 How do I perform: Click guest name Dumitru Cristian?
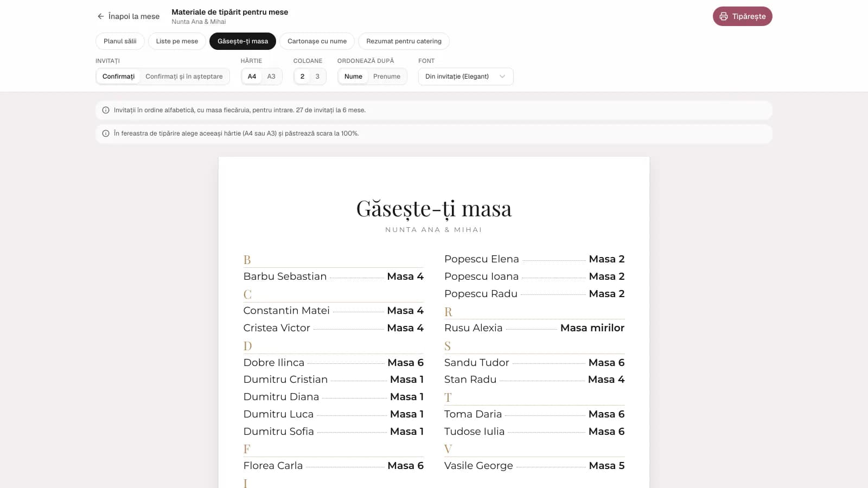[285, 380]
